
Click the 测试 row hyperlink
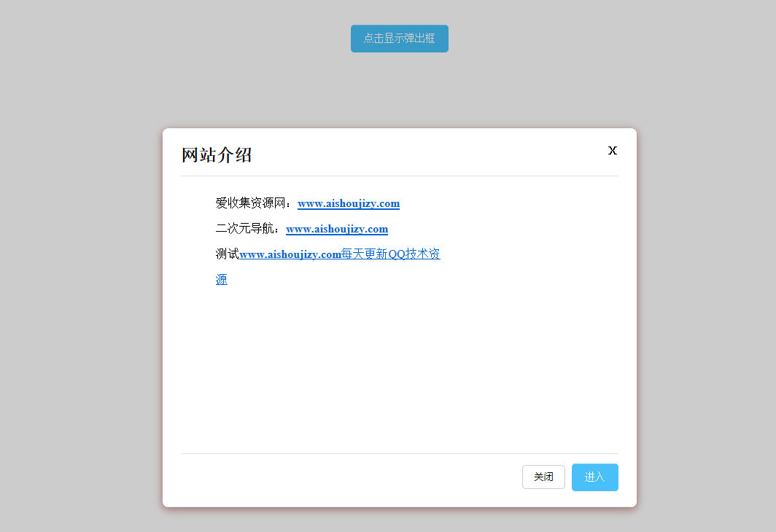coord(340,254)
